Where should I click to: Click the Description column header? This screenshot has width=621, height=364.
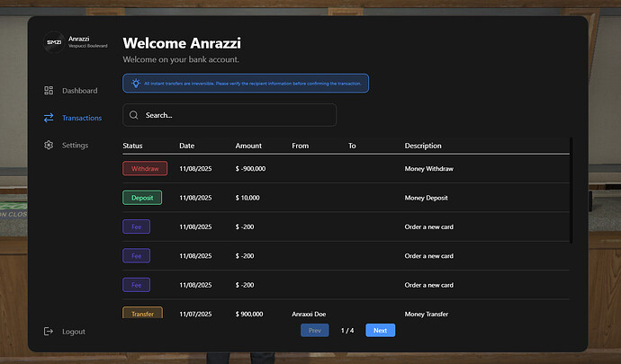tap(423, 146)
